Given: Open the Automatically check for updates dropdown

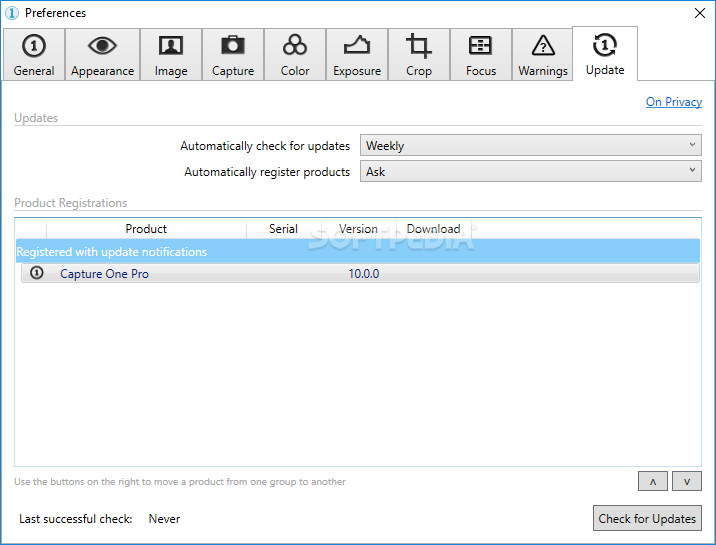Looking at the screenshot, I should pyautogui.click(x=531, y=146).
